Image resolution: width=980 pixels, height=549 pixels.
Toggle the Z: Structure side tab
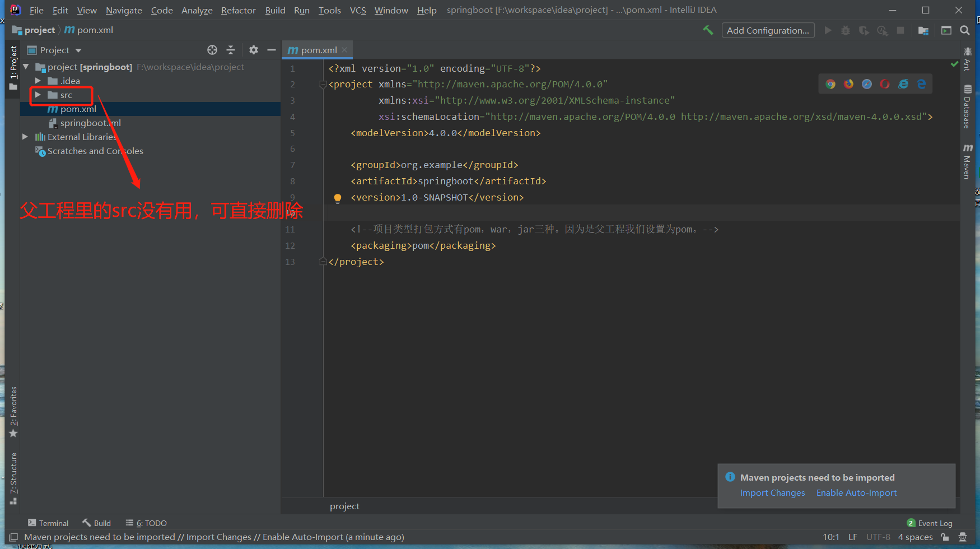click(x=13, y=478)
